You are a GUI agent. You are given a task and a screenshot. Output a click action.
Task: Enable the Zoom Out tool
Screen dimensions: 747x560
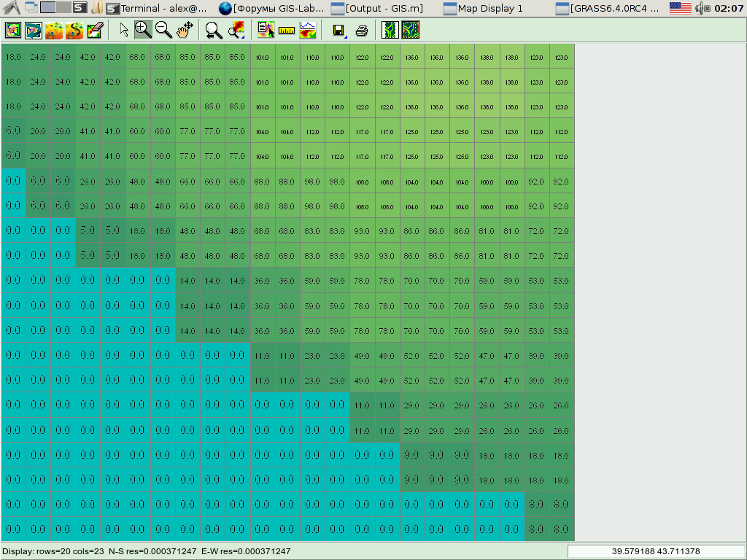(x=161, y=30)
